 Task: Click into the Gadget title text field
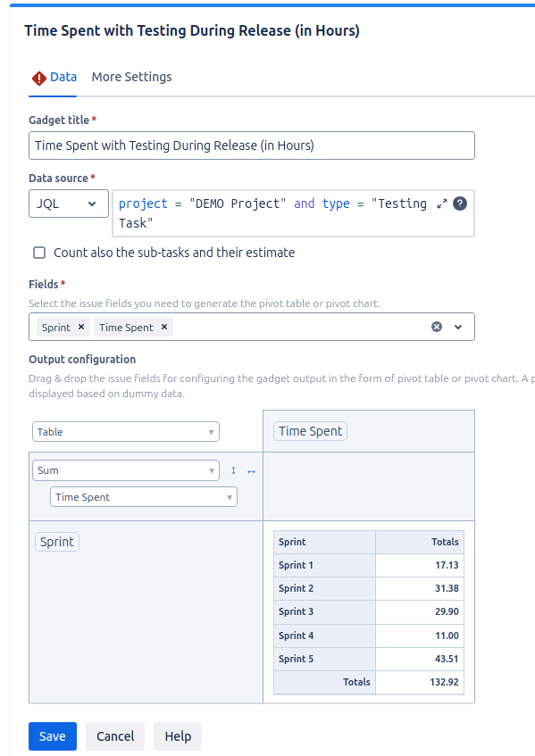(252, 145)
